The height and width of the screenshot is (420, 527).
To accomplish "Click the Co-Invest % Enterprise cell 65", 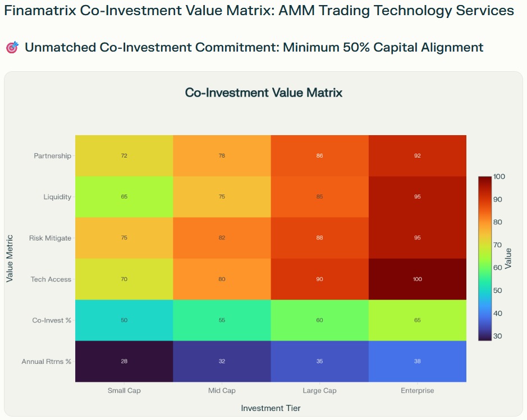I will [417, 320].
